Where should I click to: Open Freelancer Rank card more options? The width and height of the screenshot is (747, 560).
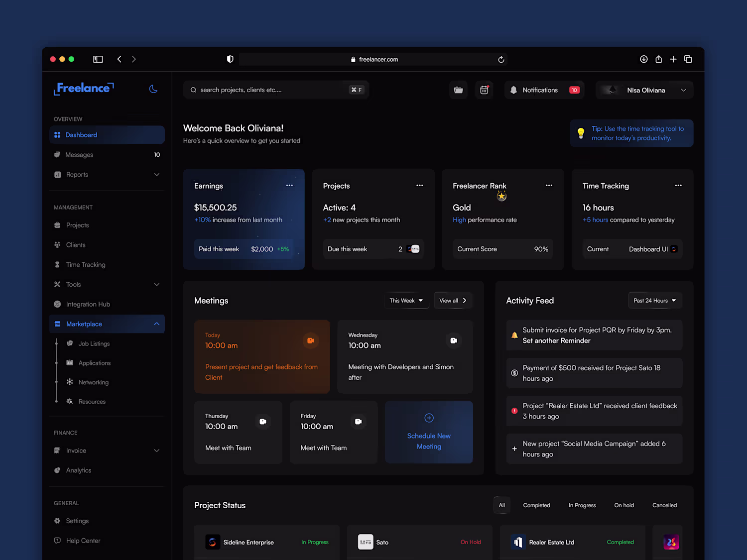549,186
